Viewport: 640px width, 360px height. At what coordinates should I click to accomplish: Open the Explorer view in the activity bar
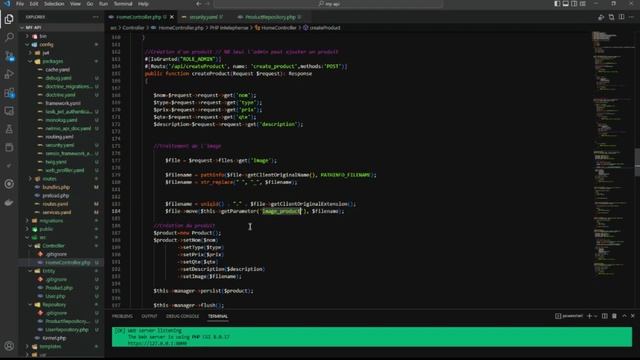pos(9,19)
